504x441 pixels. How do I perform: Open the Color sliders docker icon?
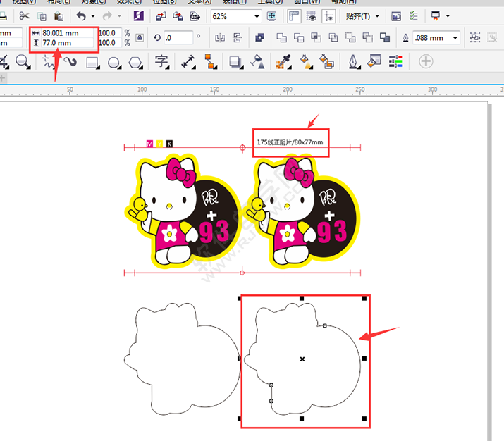pos(395,61)
